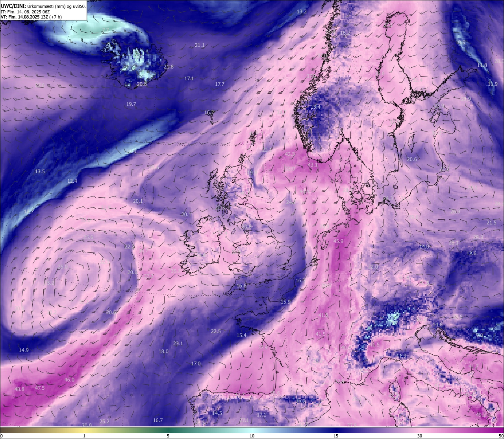504x439 pixels.
Task: Click the 16.2 value over northern Norway
Action: pos(345,33)
